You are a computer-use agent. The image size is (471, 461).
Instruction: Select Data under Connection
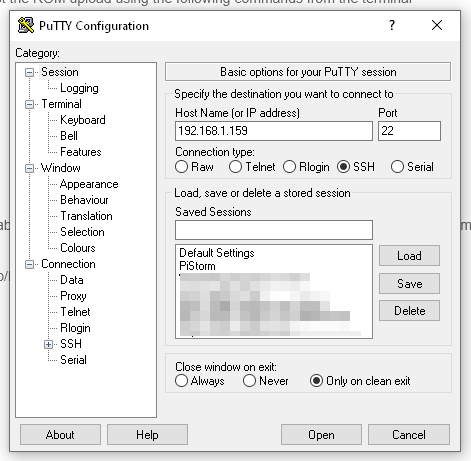[x=72, y=280]
